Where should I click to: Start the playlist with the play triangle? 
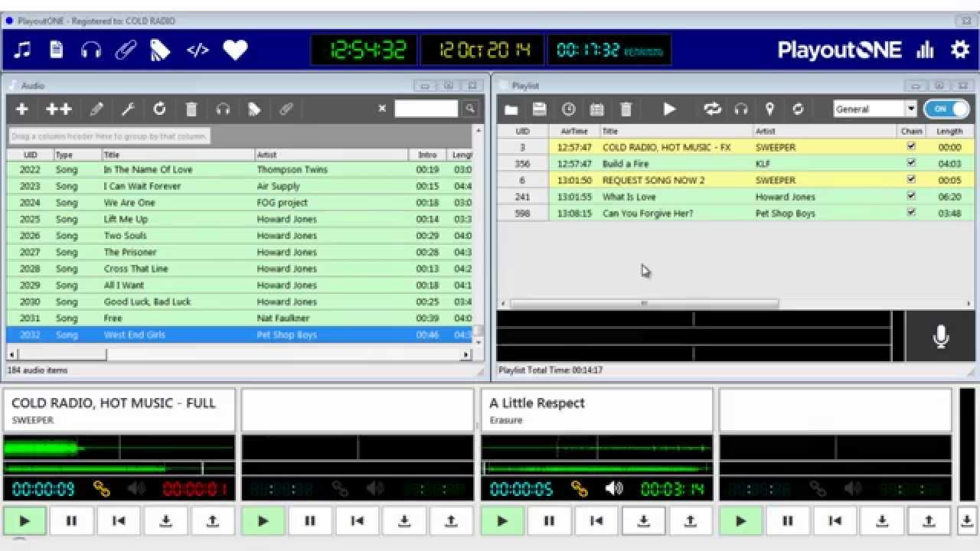(x=669, y=109)
